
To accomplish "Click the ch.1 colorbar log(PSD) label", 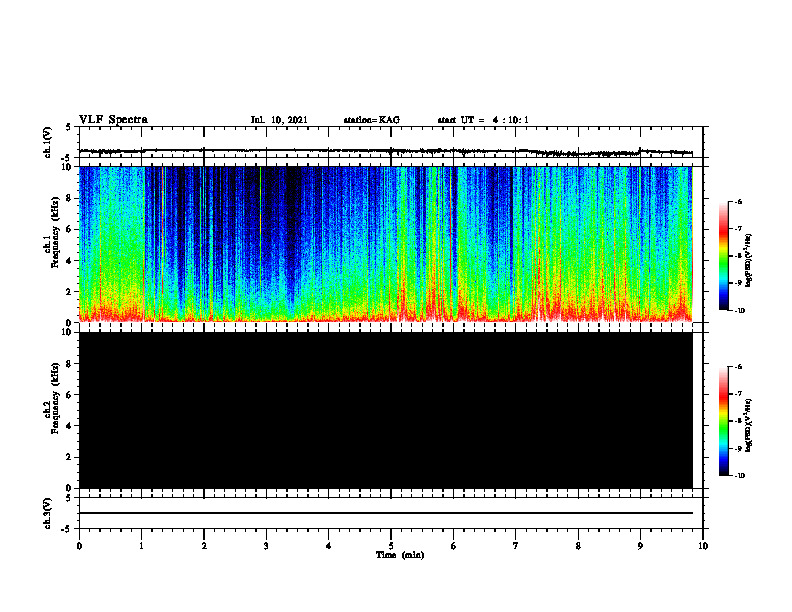I will [x=748, y=260].
